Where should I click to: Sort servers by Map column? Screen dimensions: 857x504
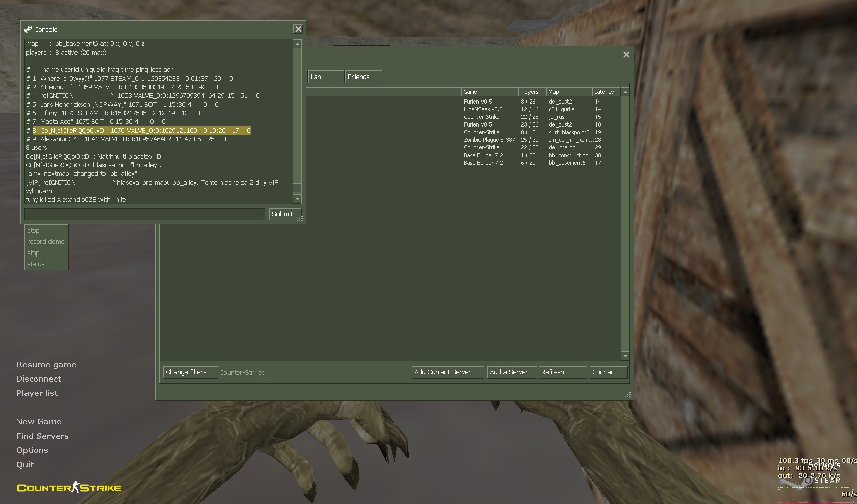tap(569, 92)
